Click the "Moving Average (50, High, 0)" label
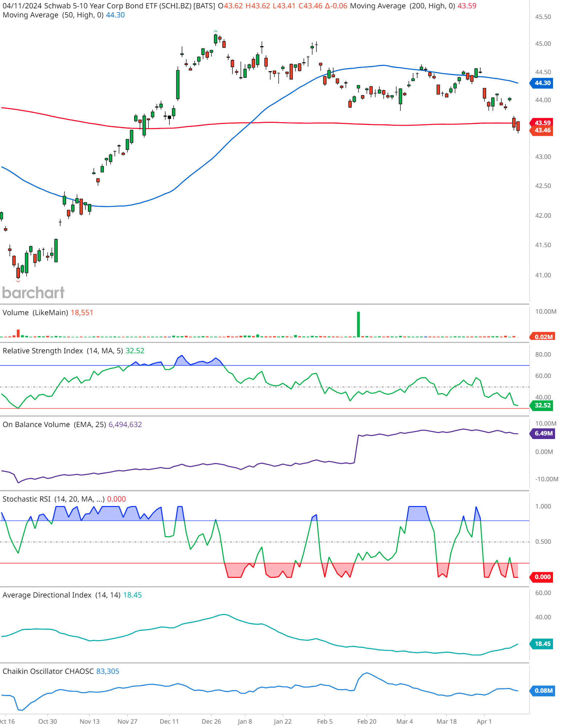 point(53,15)
